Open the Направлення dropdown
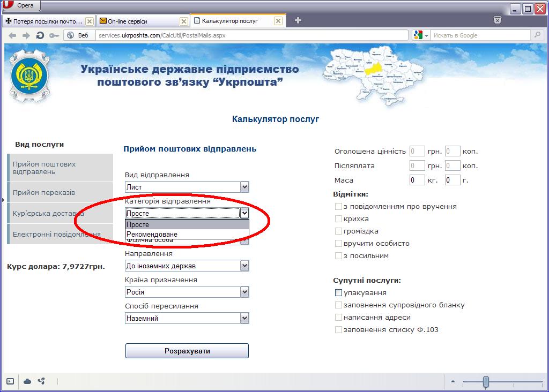This screenshot has height=392, width=549. click(187, 266)
